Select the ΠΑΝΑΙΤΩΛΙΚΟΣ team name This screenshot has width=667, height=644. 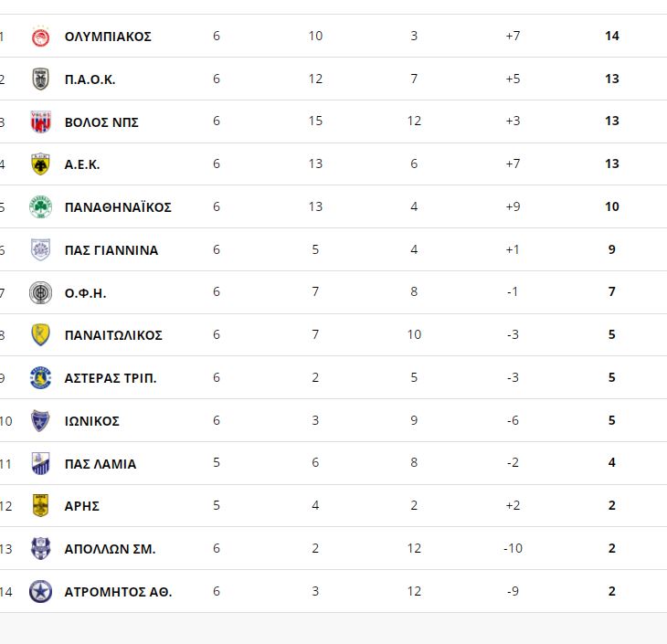coord(113,335)
